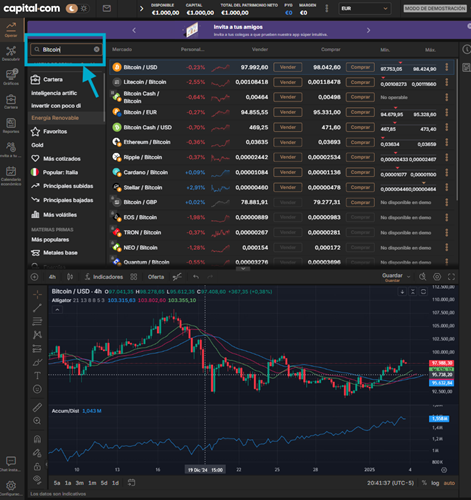This screenshot has height=500, width=471.
Task: Open the Configuración gear icon
Action: 11,487
